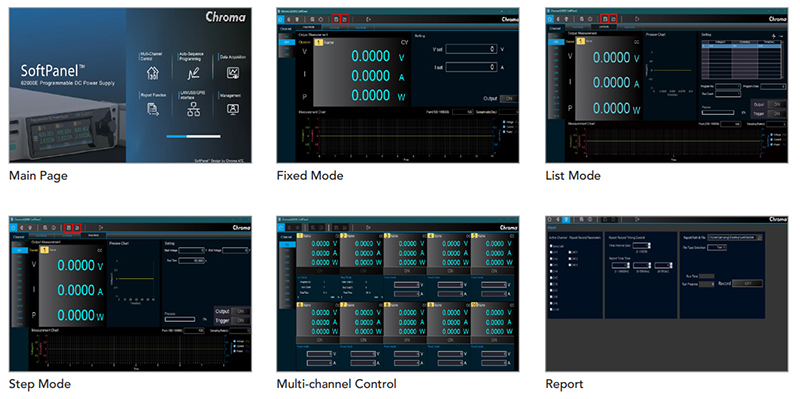Click highlighted report icon in Report window toolbar

coord(566,219)
